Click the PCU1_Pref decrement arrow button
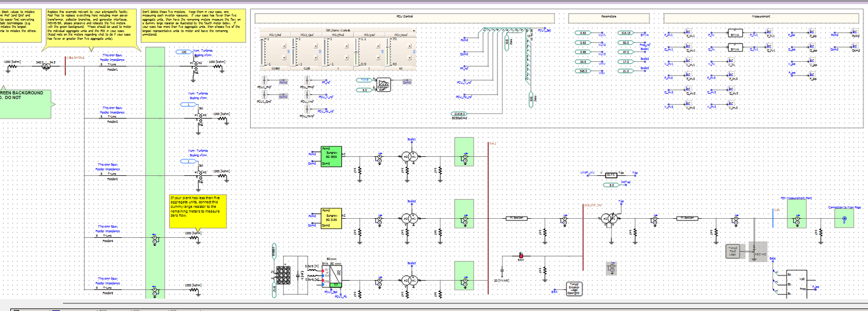Viewport: 868px width, 311px height. [284, 58]
